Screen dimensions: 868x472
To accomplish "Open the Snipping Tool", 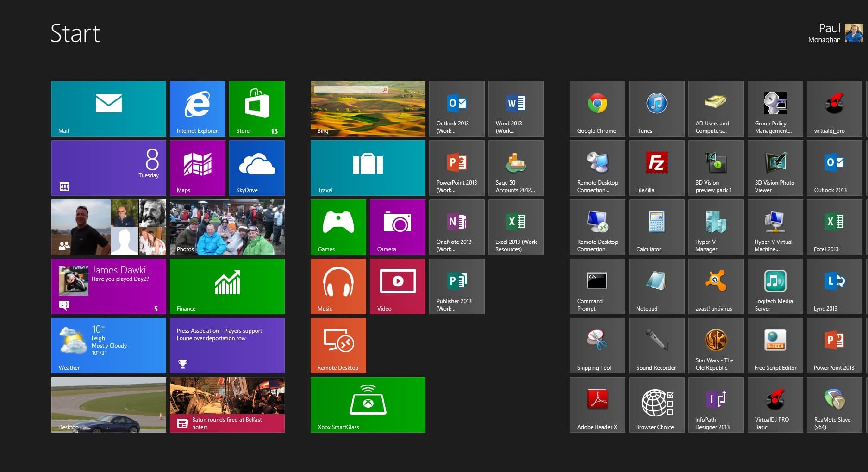I will (598, 346).
